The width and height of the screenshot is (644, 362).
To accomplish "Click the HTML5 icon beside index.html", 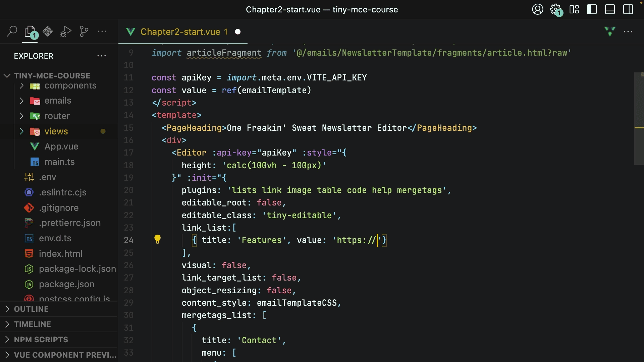I will click(29, 254).
